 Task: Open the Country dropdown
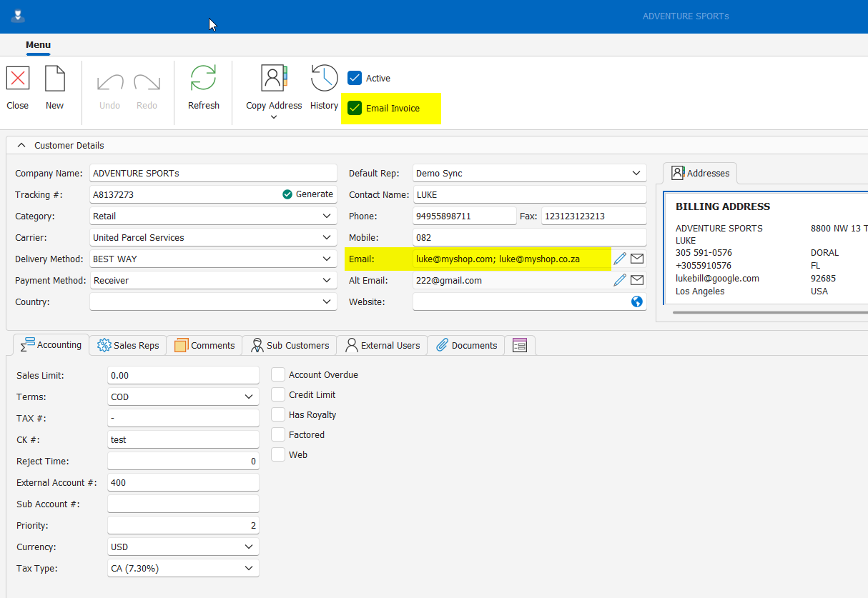tap(327, 302)
